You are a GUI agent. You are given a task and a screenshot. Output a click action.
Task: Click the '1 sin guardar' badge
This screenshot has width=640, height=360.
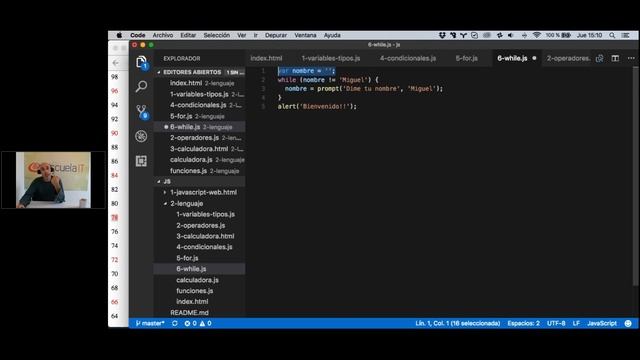click(235, 72)
